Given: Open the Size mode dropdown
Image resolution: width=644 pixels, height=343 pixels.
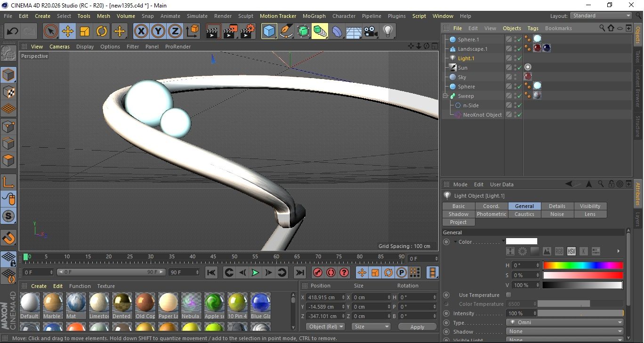Looking at the screenshot, I should pos(371,327).
